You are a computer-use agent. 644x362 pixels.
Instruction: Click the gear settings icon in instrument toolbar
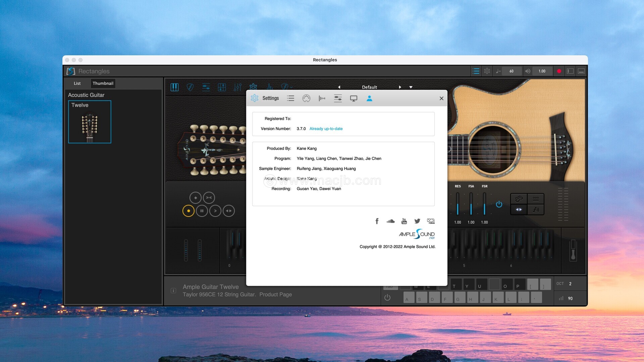[x=253, y=87]
